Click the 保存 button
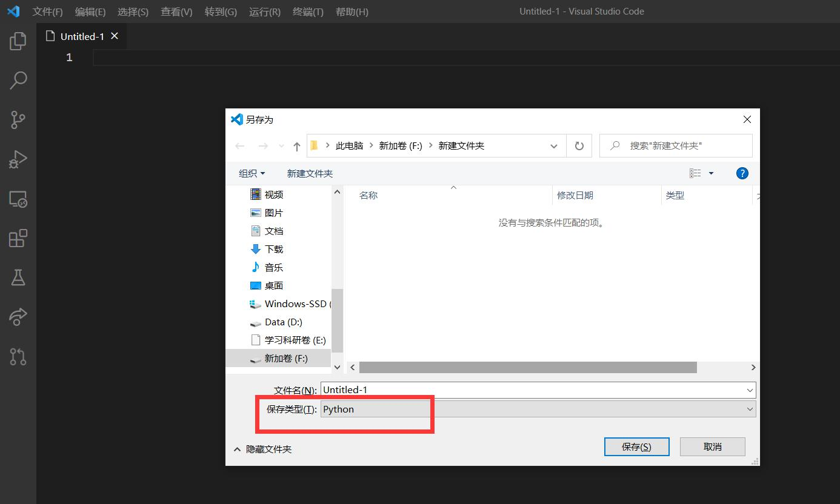The image size is (840, 504). coord(636,446)
